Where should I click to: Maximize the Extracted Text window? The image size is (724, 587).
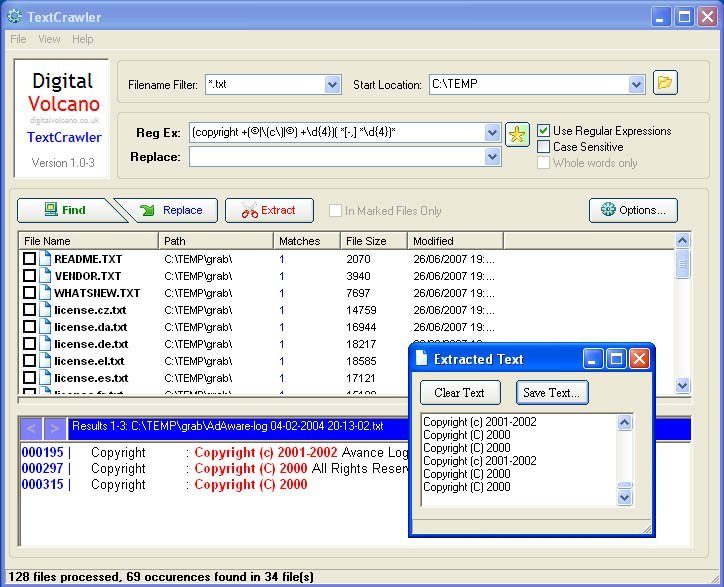coord(616,358)
